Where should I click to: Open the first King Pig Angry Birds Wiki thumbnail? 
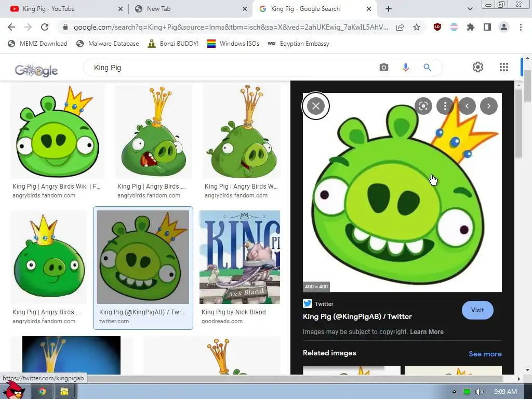point(57,131)
